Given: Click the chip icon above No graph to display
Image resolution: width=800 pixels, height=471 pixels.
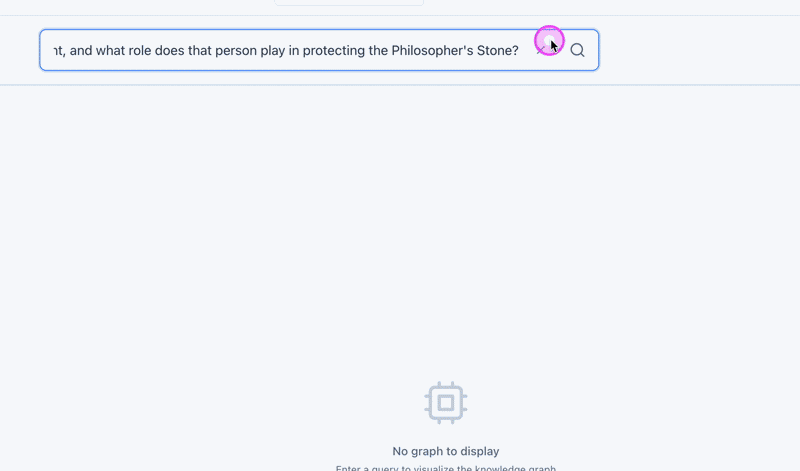Looking at the screenshot, I should coord(445,403).
